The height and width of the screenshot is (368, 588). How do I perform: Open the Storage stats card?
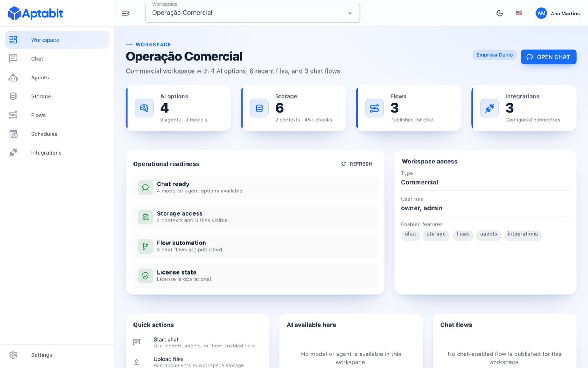[294, 108]
